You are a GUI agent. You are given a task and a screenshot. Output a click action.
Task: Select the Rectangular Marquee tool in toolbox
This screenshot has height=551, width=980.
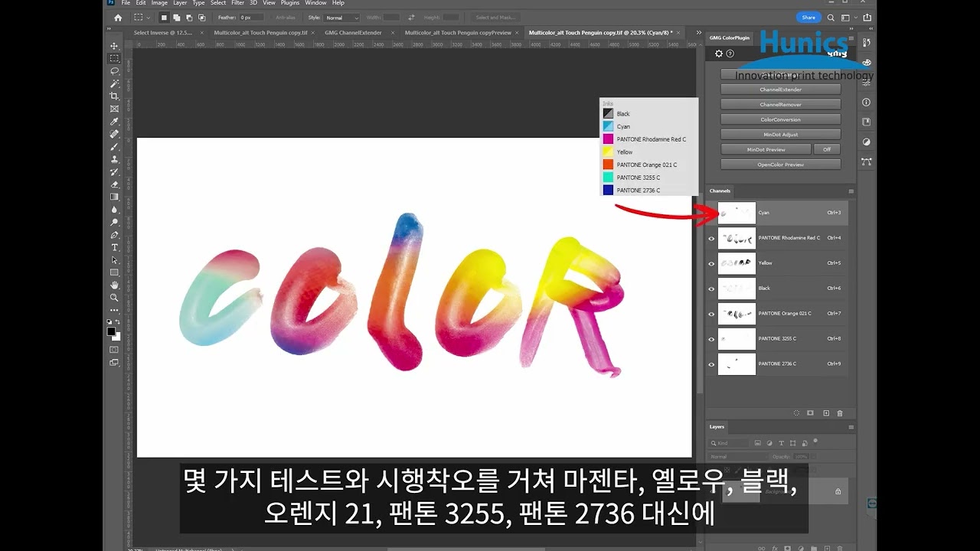[x=114, y=58]
